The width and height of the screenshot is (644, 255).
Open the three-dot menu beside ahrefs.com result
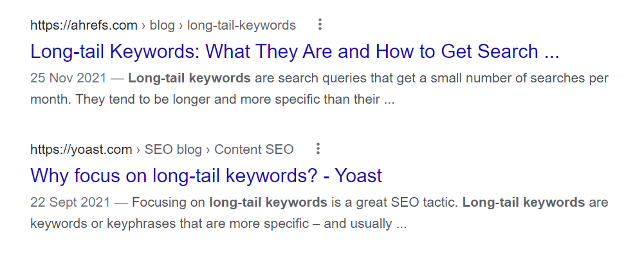pos(320,24)
